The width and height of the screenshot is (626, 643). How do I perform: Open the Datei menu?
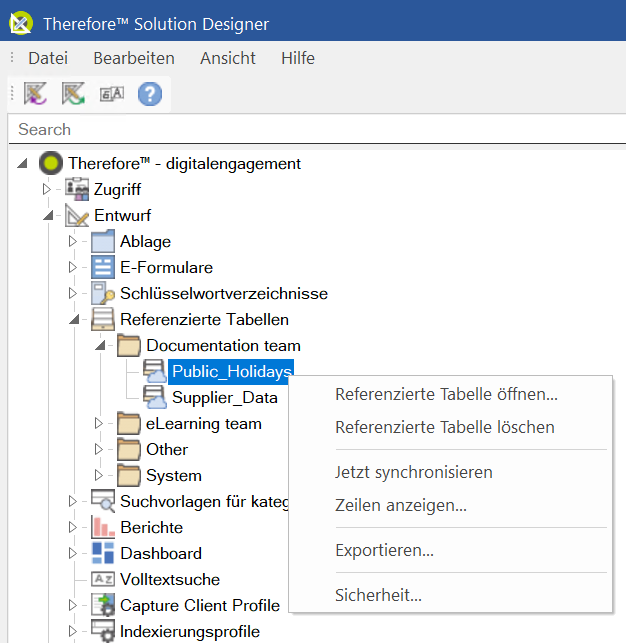(48, 58)
